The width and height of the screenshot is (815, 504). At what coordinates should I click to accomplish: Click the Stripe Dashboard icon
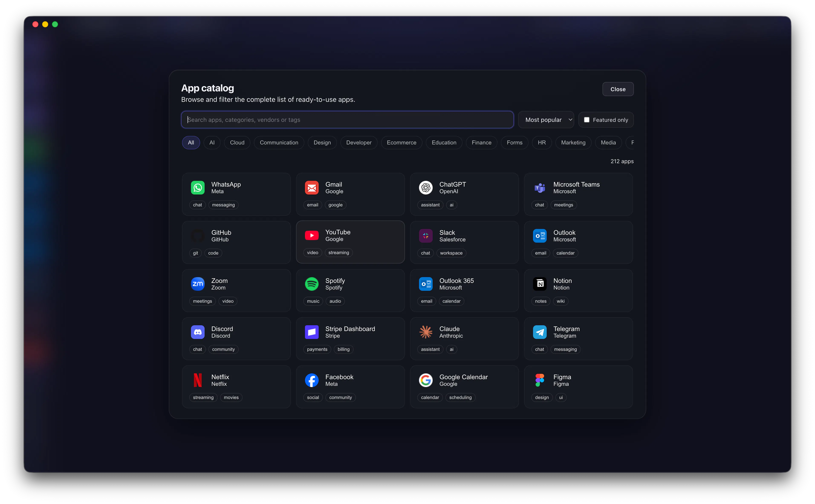(311, 332)
